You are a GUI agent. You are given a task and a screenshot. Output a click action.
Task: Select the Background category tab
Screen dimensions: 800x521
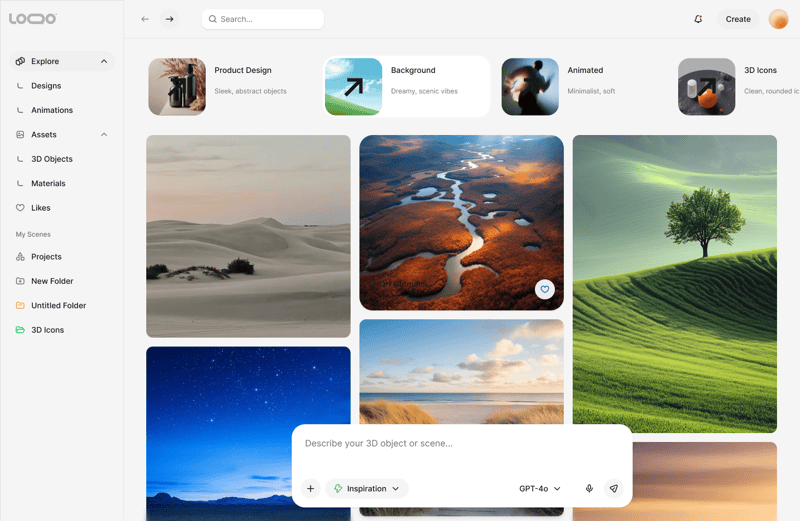[407, 87]
